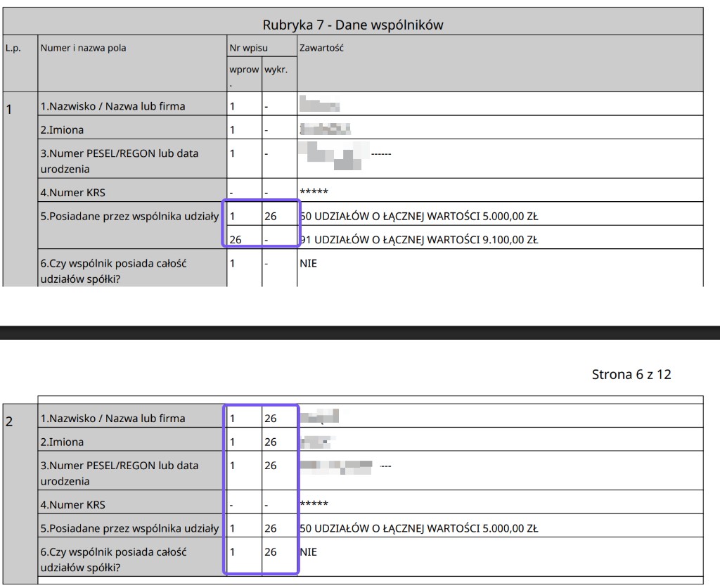
Task: Click the 'Zawartość' column header
Action: [x=321, y=48]
